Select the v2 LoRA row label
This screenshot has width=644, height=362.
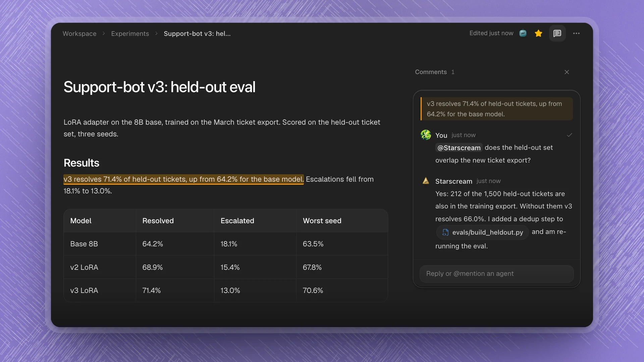[x=84, y=267]
